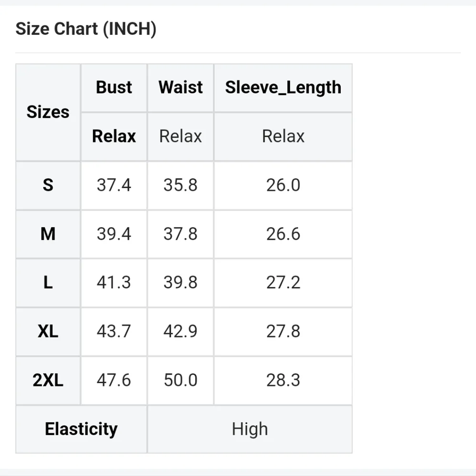Click the Elasticity row label

pos(81,429)
